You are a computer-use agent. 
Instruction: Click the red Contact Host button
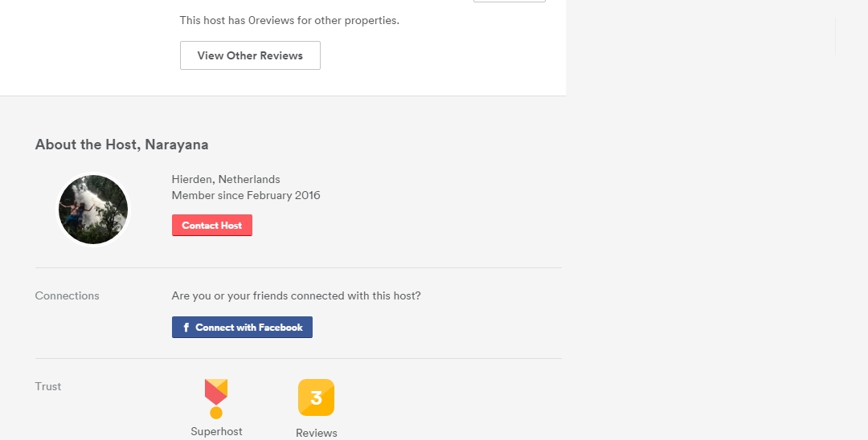pyautogui.click(x=212, y=226)
